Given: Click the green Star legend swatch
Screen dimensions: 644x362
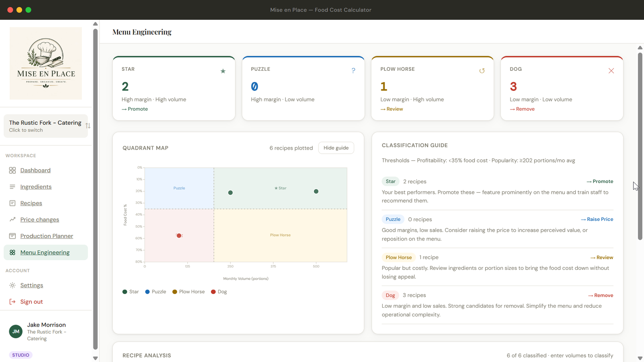Looking at the screenshot, I should (x=125, y=292).
